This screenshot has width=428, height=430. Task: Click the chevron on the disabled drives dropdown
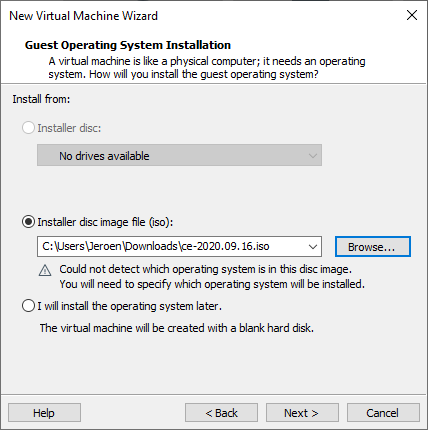click(x=313, y=156)
